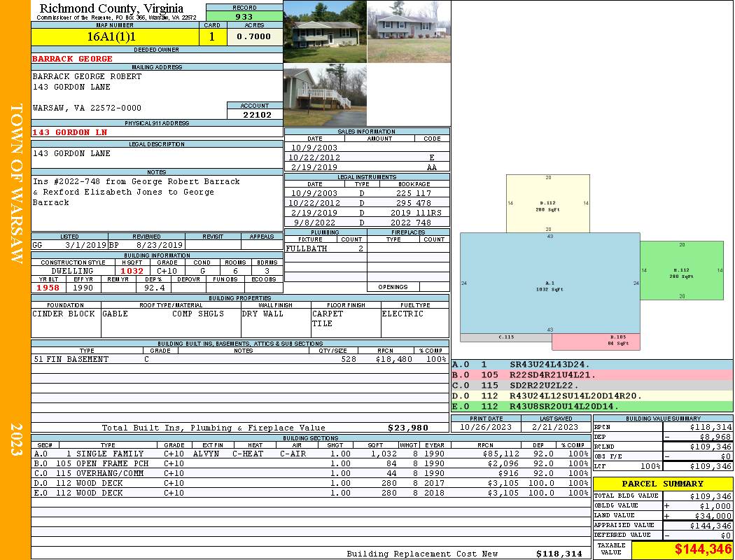Click CINDER BLOCK foundation value
735x560 pixels.
[x=64, y=314]
